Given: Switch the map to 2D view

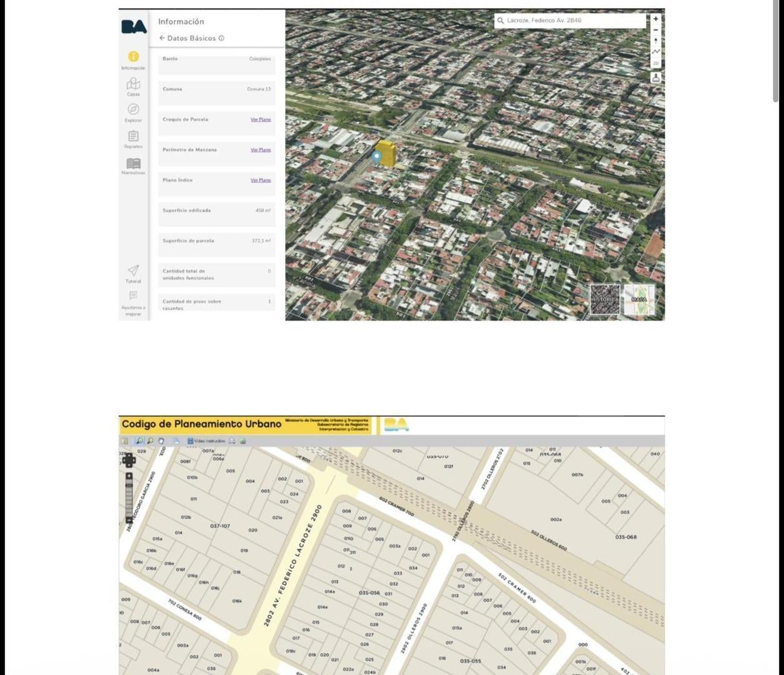Looking at the screenshot, I should (x=656, y=63).
